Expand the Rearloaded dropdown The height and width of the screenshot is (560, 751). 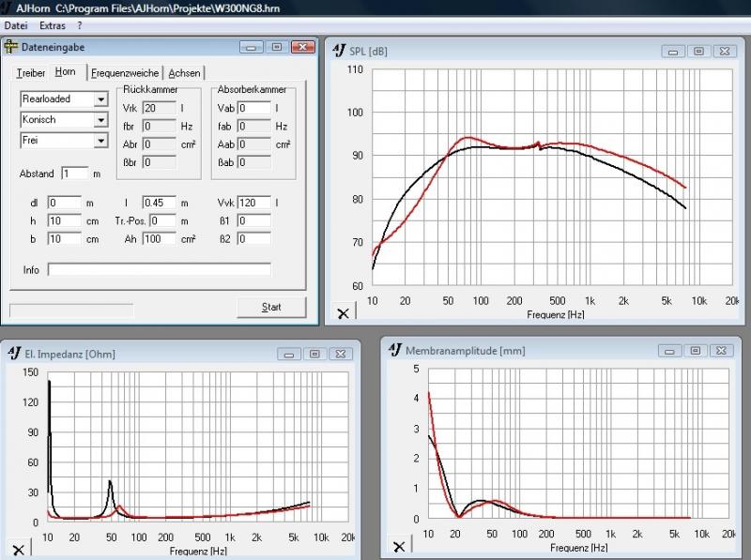100,99
